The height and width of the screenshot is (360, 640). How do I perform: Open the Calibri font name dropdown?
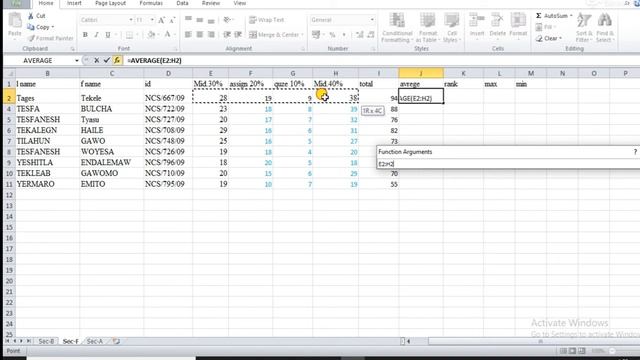(131, 20)
